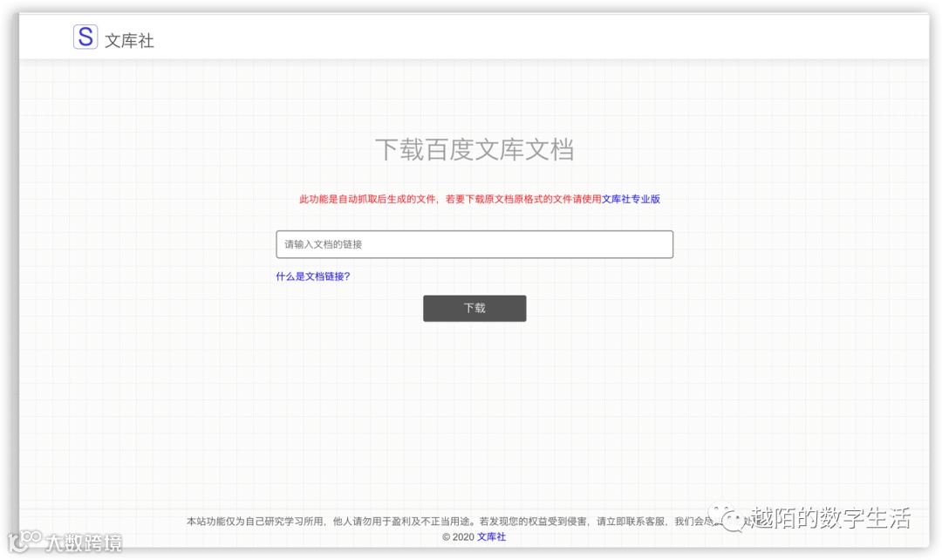
Task: Open the 什么是文档链接? help link
Action: 312,277
